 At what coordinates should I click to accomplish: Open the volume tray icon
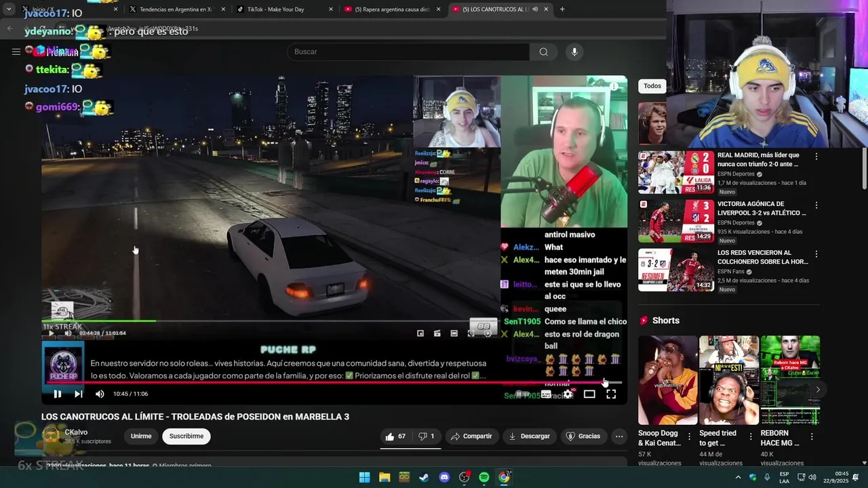[812, 477]
